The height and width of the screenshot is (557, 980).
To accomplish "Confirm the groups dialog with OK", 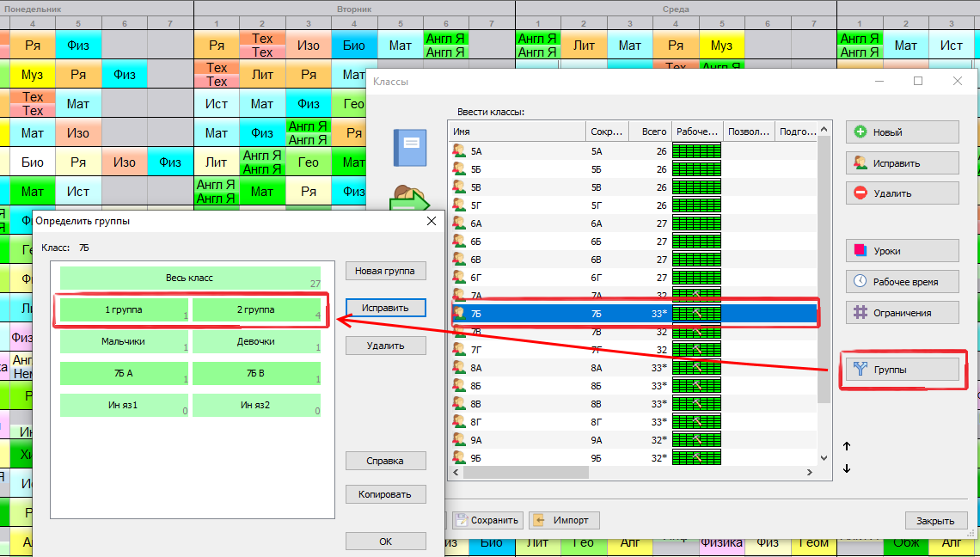I will click(x=385, y=542).
